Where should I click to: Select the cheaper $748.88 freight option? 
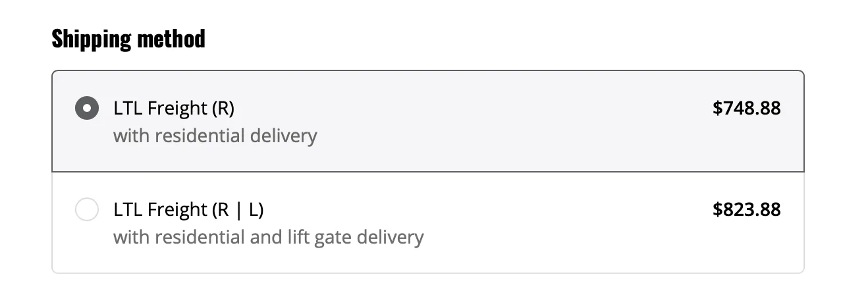click(87, 108)
